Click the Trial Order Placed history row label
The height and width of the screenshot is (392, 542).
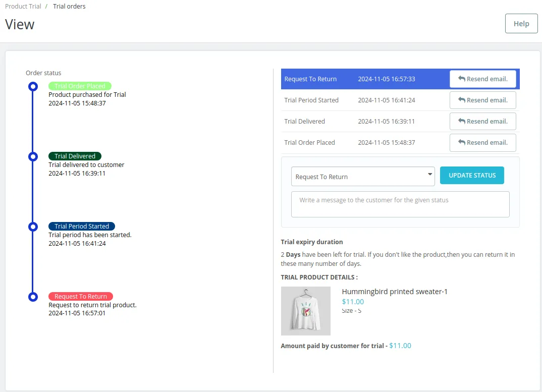click(309, 142)
